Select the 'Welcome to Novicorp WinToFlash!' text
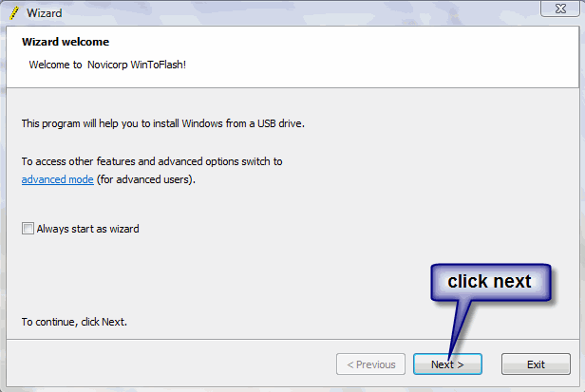The image size is (585, 392). 107,65
